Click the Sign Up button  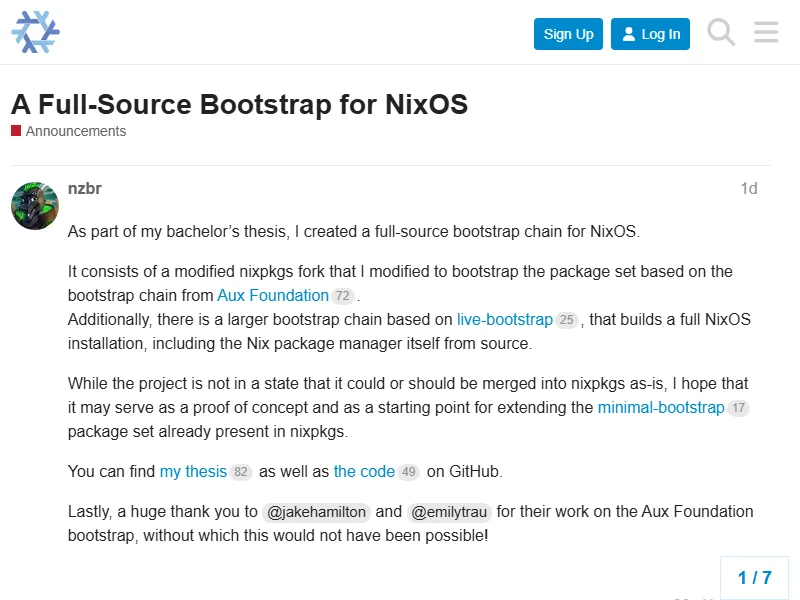(568, 34)
